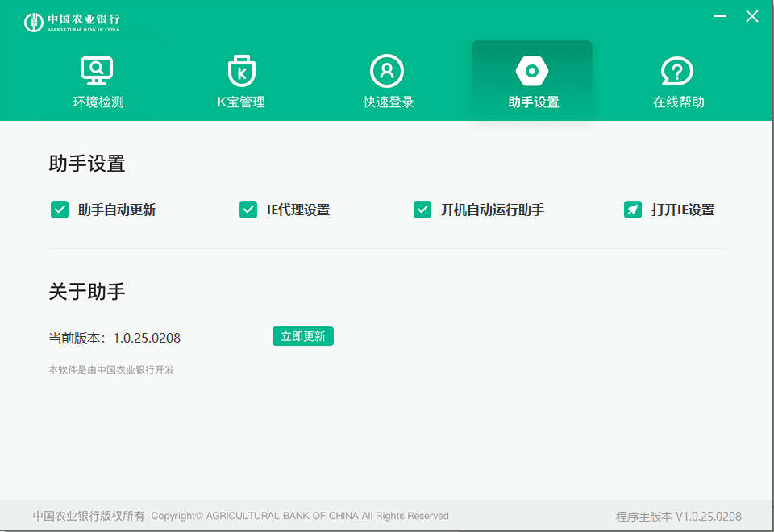Uncheck the IE代理设置 option
The height and width of the screenshot is (532, 774).
248,210
